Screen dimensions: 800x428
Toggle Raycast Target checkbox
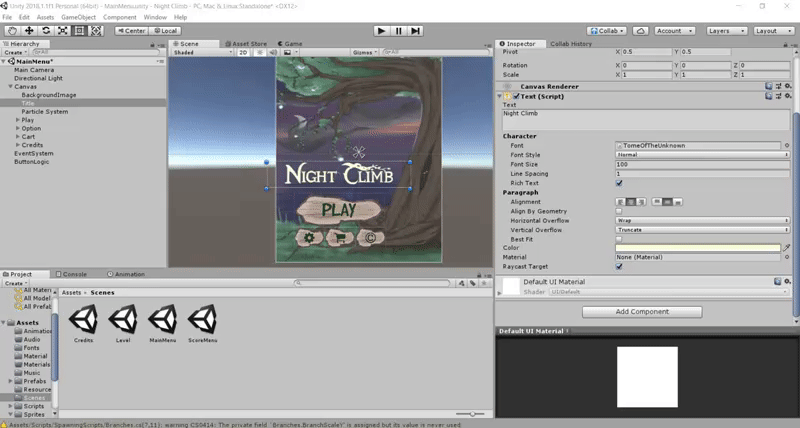click(x=619, y=266)
